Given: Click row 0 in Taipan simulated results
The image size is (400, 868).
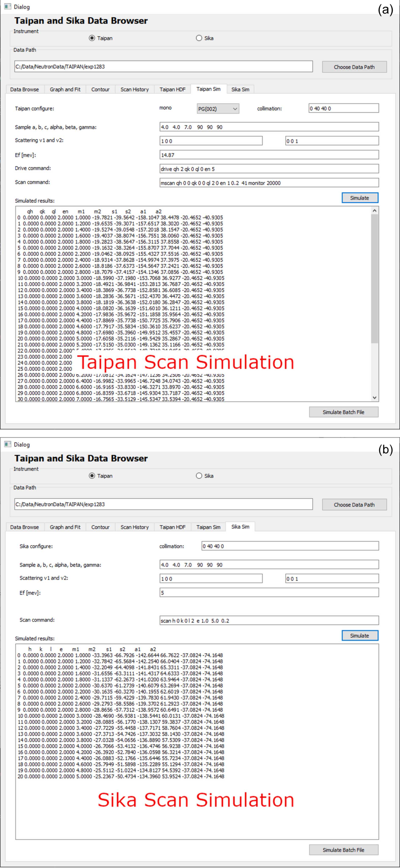Looking at the screenshot, I should tap(120, 218).
